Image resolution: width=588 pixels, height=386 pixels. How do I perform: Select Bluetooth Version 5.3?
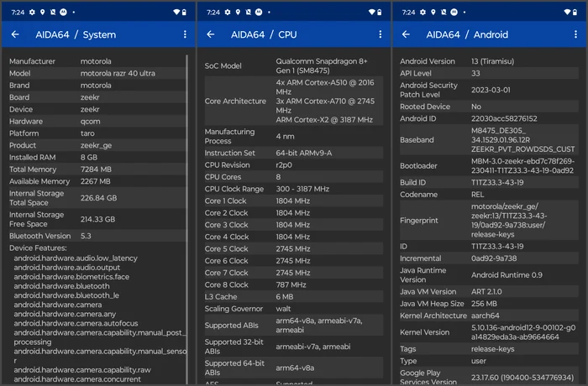click(86, 236)
